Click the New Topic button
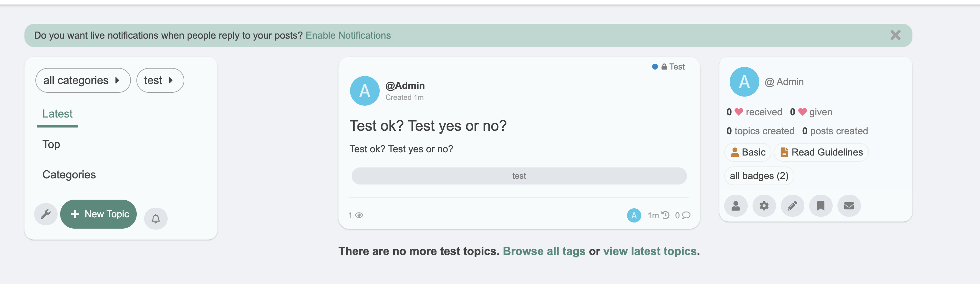The width and height of the screenshot is (980, 284). click(98, 214)
